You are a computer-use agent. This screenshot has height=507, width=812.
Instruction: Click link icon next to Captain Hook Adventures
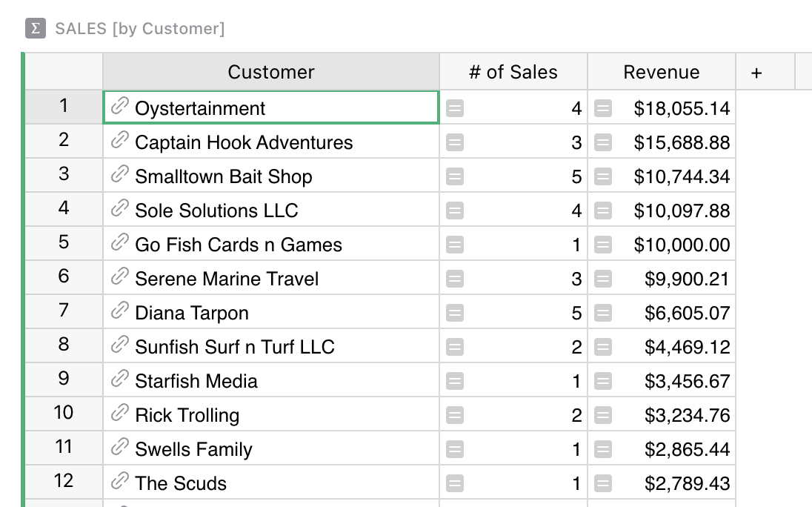[x=119, y=140]
